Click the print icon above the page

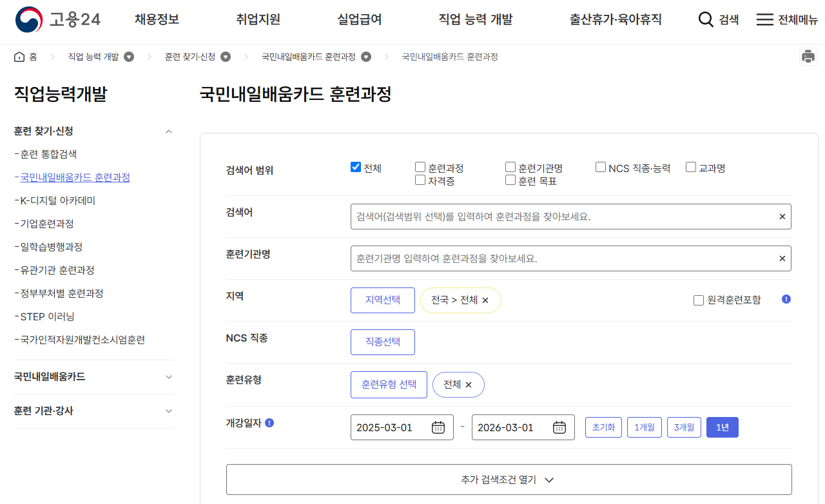808,57
